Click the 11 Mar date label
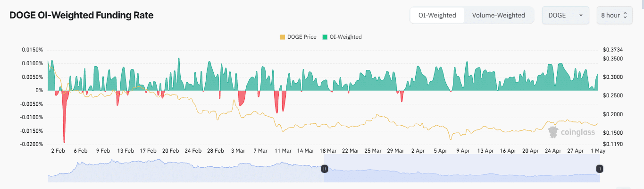The height and width of the screenshot is (189, 644). tap(283, 151)
